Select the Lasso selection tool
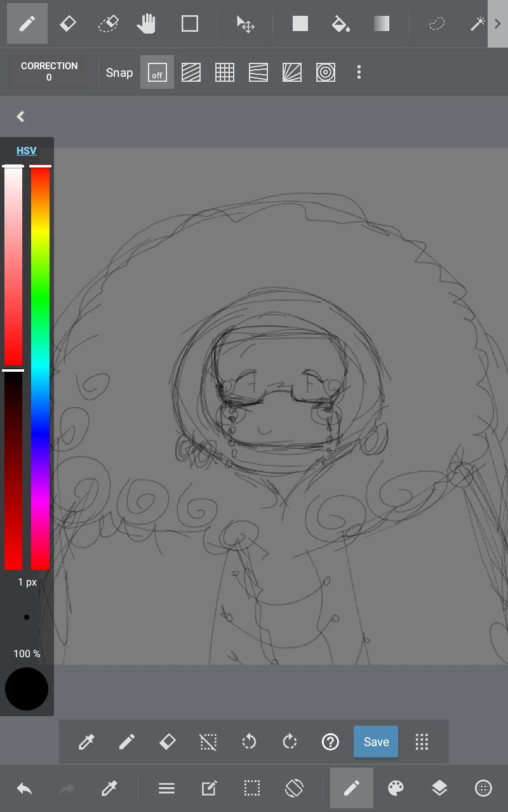Image resolution: width=508 pixels, height=812 pixels. click(437, 24)
